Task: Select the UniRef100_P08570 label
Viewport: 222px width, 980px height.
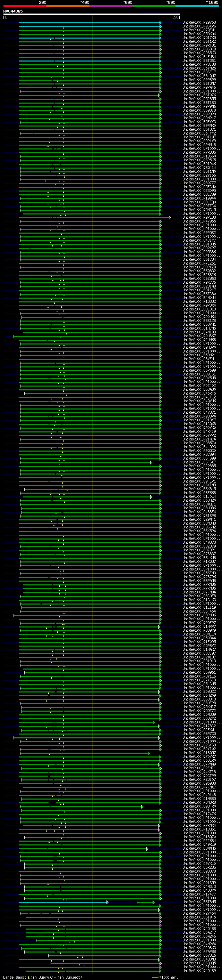Action: click(x=199, y=443)
